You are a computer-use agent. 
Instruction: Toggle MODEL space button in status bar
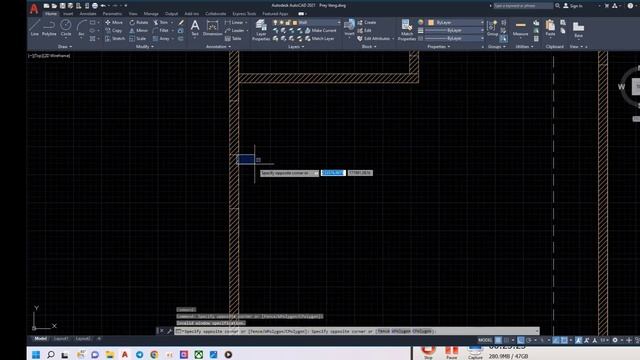pos(485,340)
